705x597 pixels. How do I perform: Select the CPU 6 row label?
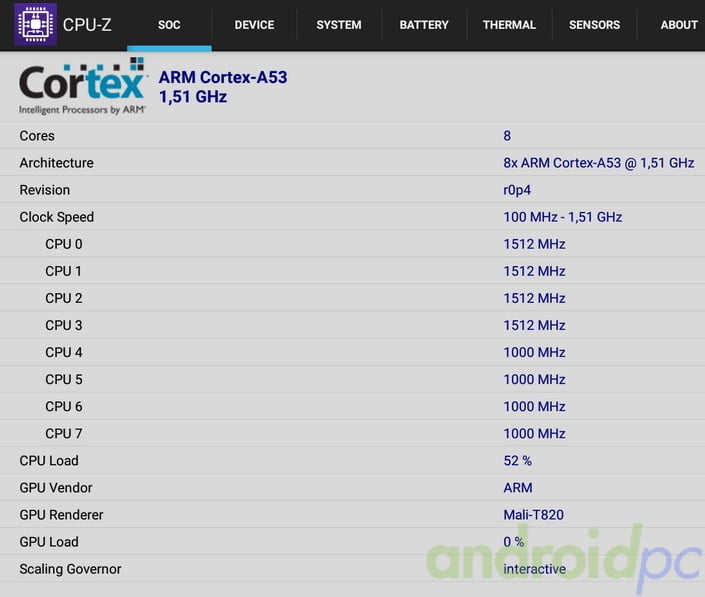point(64,406)
